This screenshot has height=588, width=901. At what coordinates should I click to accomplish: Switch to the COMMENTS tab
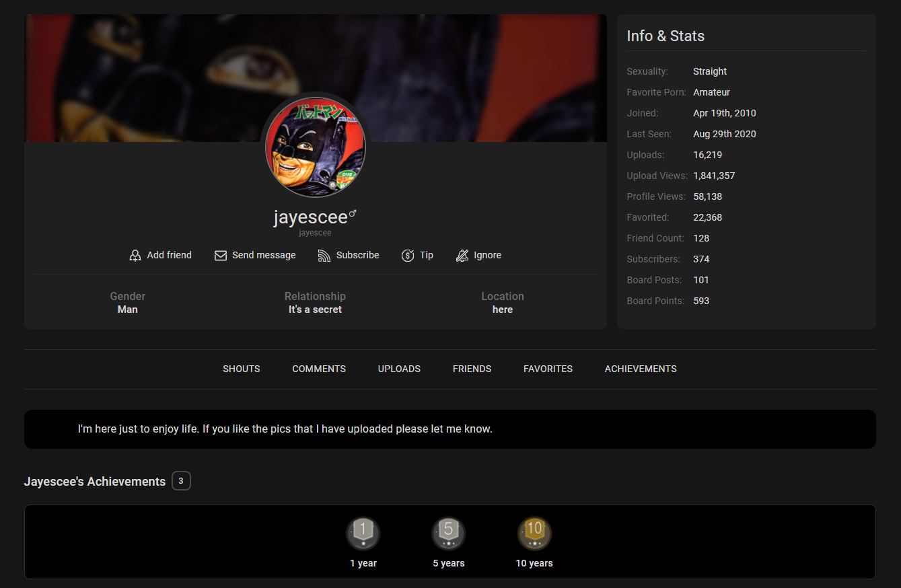pyautogui.click(x=319, y=369)
